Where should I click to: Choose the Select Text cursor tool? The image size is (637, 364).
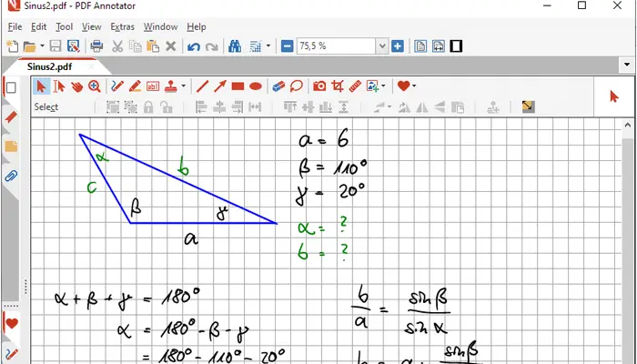[59, 86]
